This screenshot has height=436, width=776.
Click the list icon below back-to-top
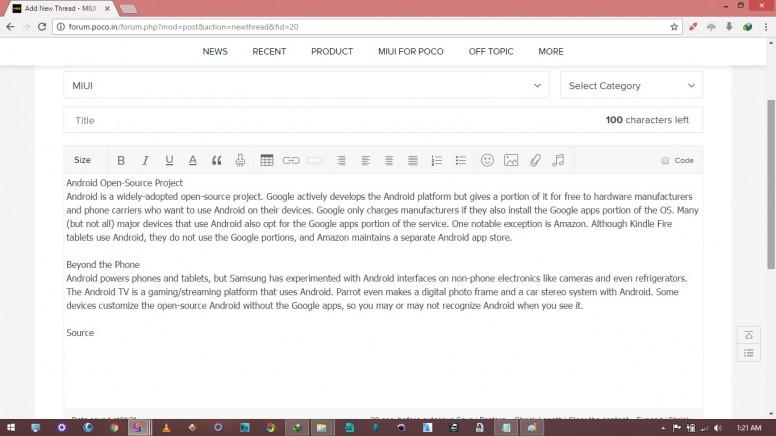point(749,353)
